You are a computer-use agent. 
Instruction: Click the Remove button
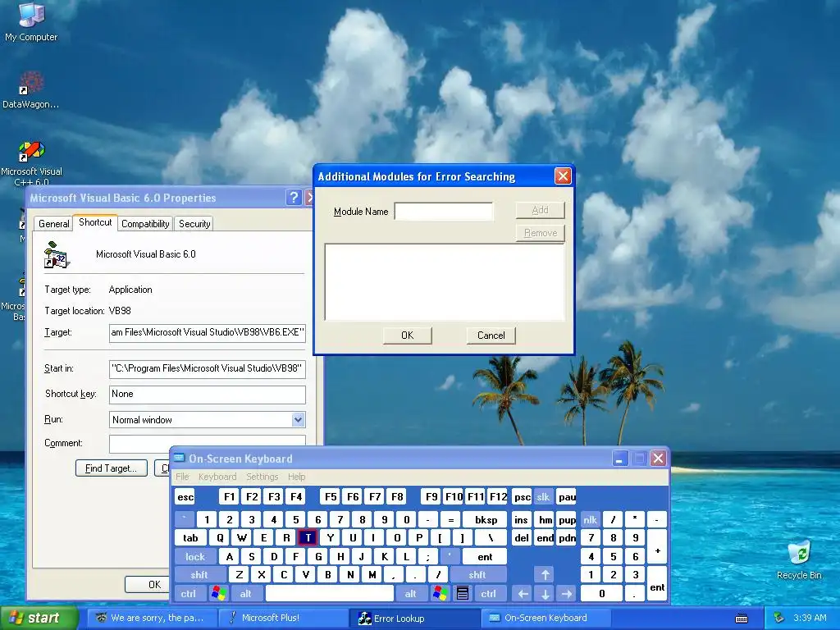tap(540, 233)
